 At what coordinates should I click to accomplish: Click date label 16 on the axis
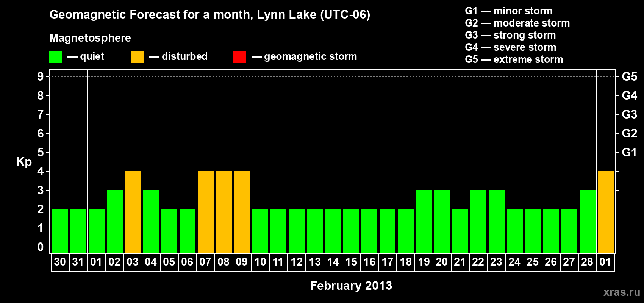(x=369, y=262)
